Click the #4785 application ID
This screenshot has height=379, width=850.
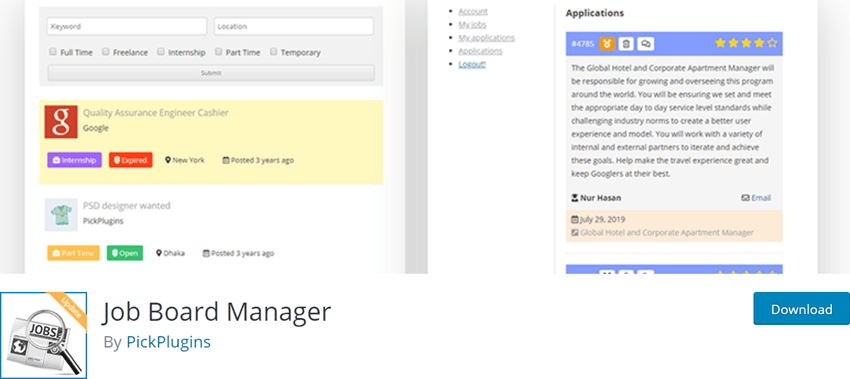(x=583, y=43)
